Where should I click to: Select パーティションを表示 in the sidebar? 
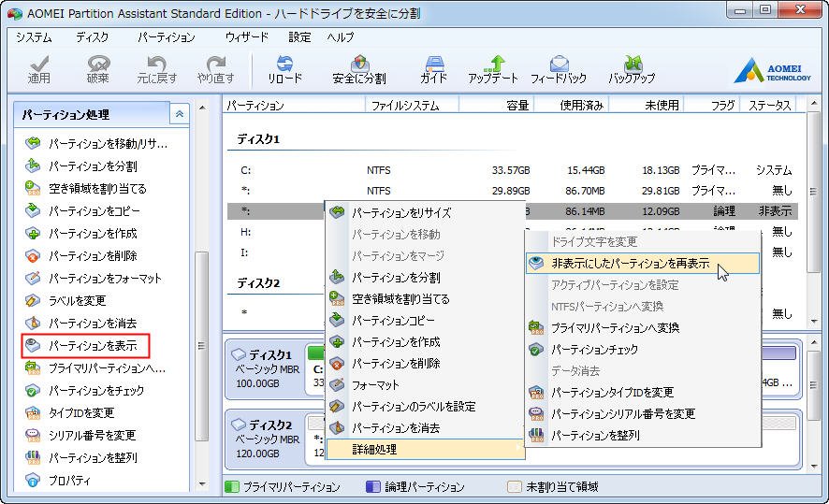tap(86, 346)
